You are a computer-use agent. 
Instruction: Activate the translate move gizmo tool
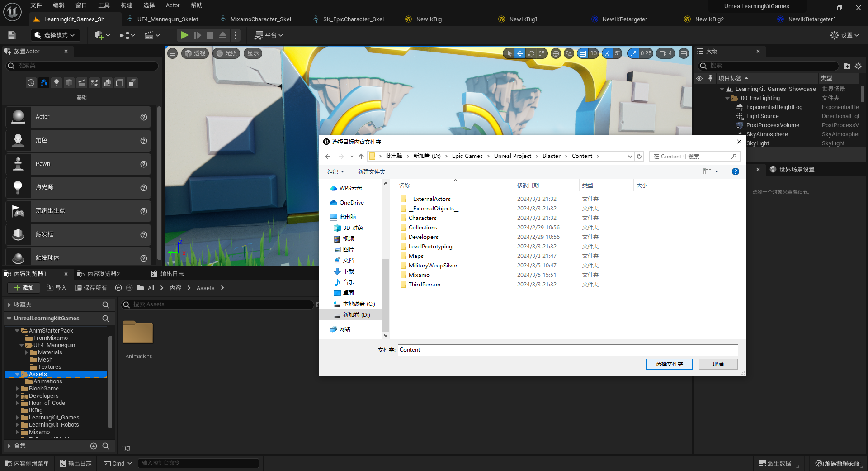520,53
